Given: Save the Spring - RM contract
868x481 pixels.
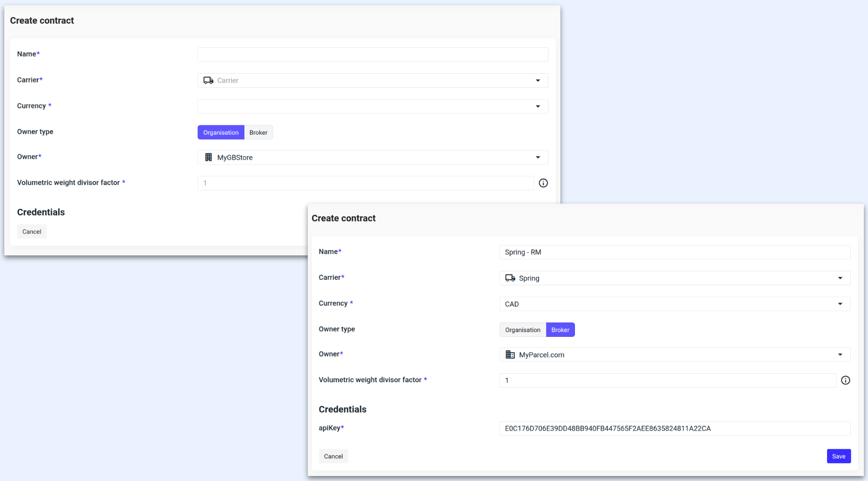Looking at the screenshot, I should (838, 456).
